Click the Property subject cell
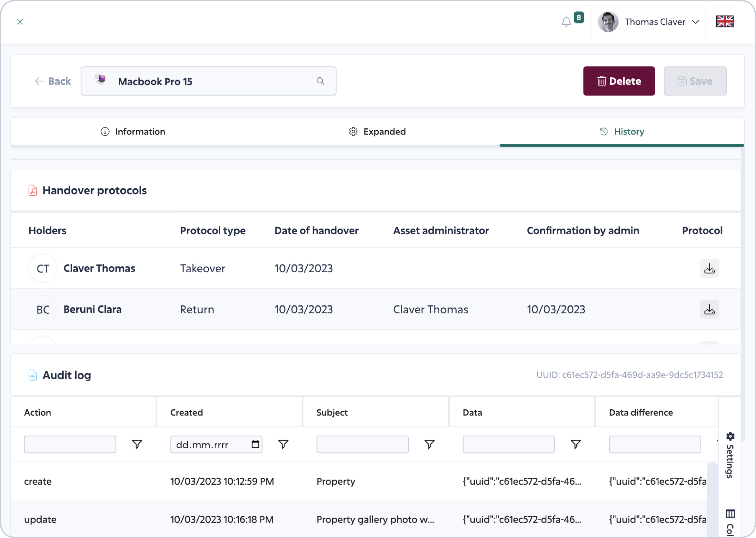The image size is (756, 538). (336, 481)
